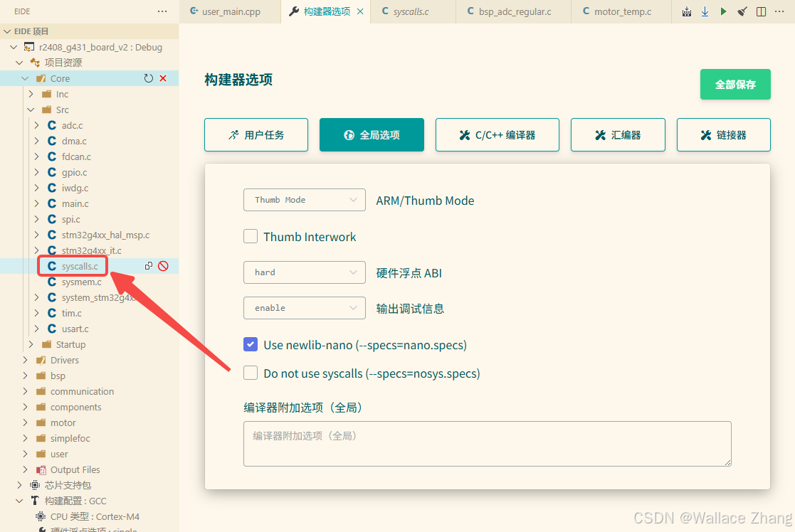Enable Do not use syscalls (--specs=nosys.specs)
The image size is (795, 532).
click(251, 373)
